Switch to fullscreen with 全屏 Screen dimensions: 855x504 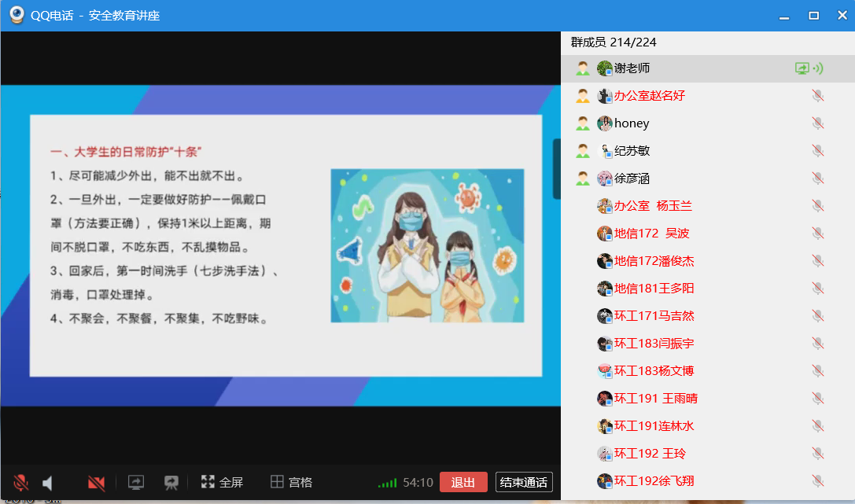coord(222,482)
